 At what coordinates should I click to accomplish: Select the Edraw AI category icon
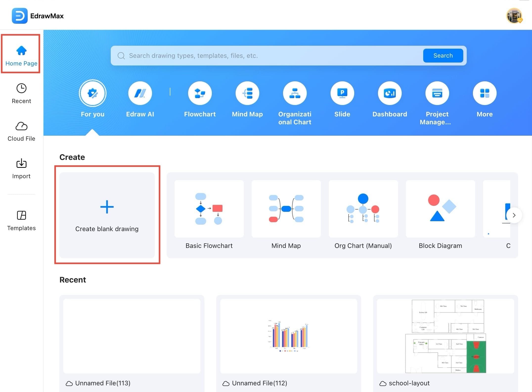coord(140,93)
